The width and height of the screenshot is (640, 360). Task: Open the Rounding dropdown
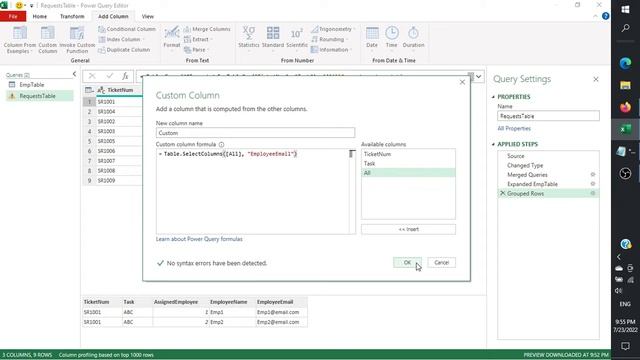(x=330, y=40)
